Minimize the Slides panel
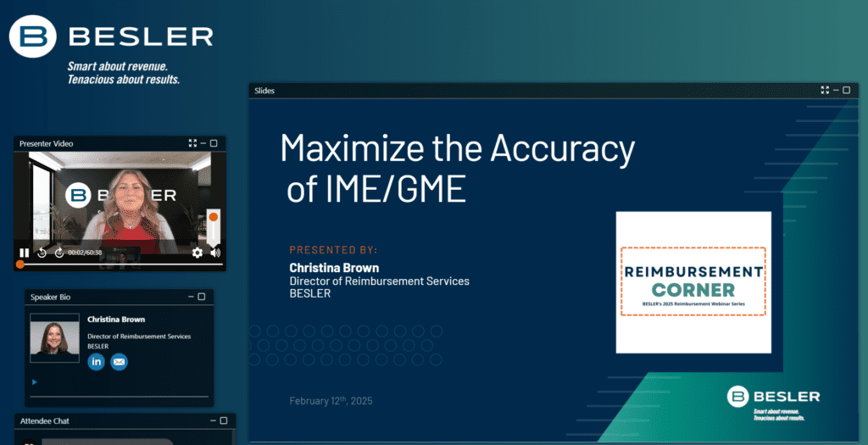 (x=836, y=90)
